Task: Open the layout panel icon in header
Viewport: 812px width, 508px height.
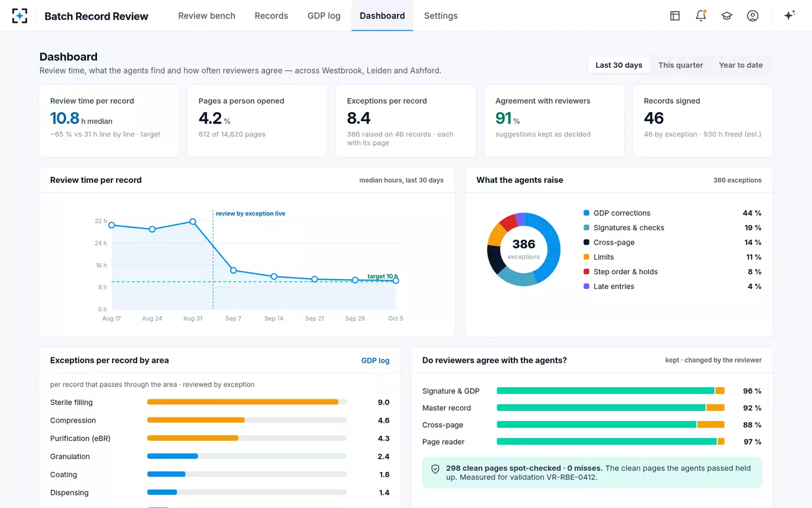Action: [675, 16]
